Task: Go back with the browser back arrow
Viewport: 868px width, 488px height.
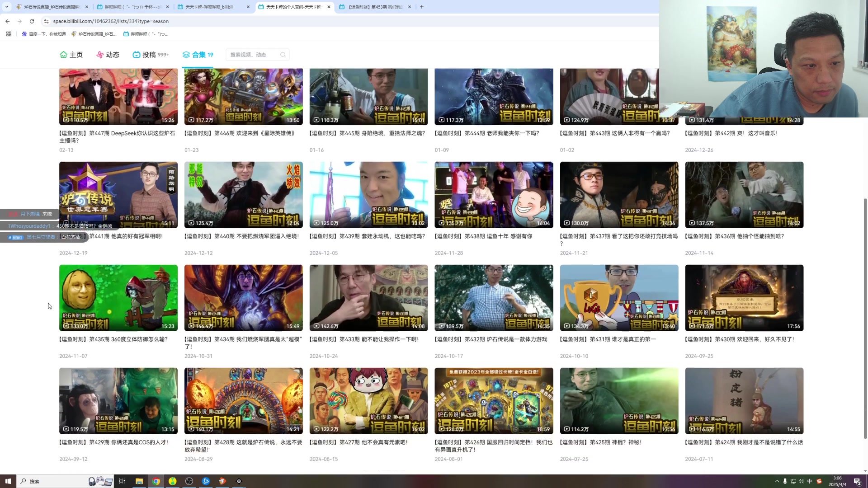Action: (7, 21)
